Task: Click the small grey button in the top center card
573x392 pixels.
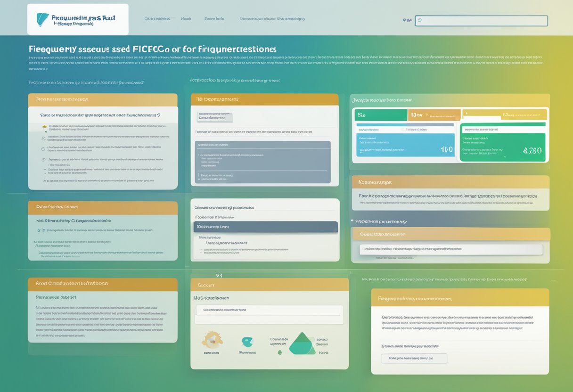Action: [x=214, y=117]
